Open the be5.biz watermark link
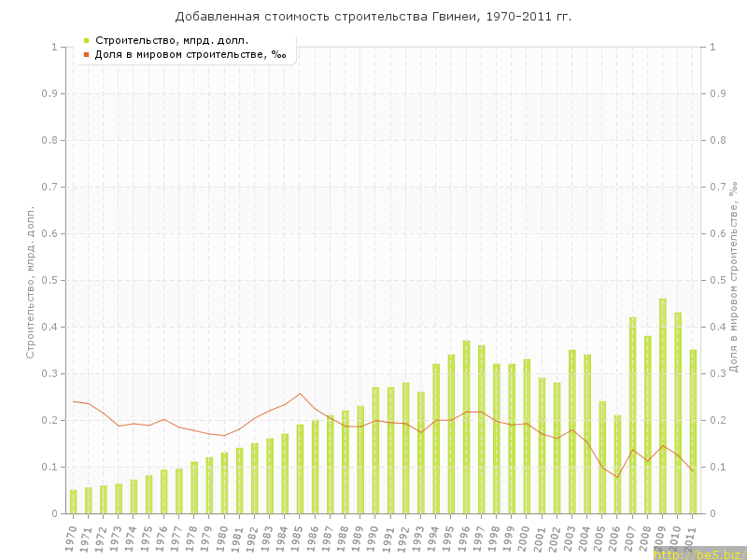 (698, 554)
